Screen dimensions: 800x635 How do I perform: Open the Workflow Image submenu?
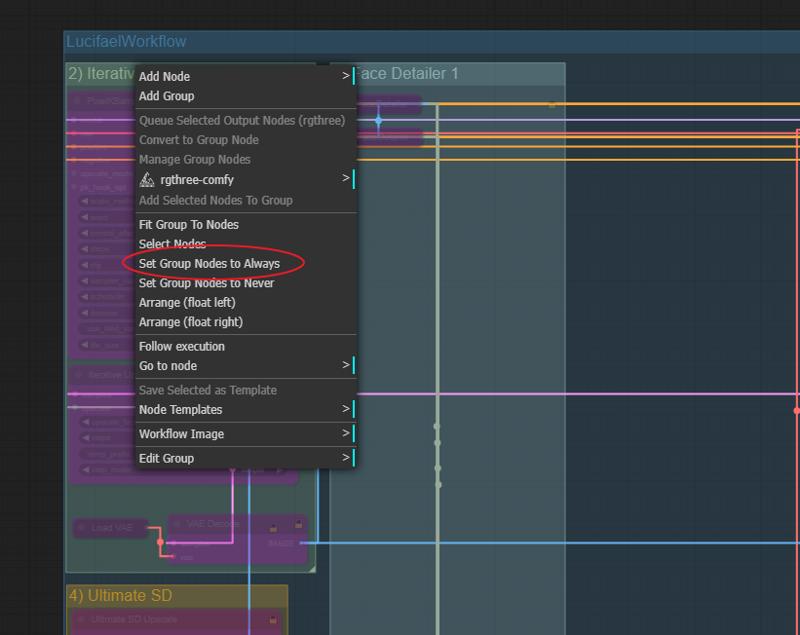[246, 434]
